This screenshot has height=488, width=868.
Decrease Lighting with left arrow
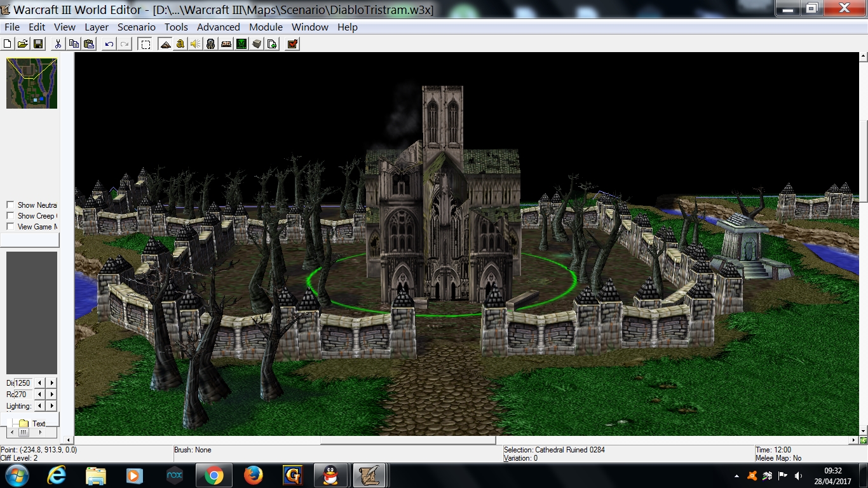tap(40, 405)
